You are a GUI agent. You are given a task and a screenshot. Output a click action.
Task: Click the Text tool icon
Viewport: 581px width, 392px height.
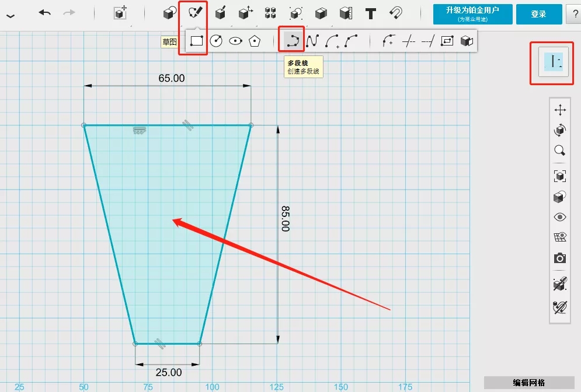coord(370,13)
